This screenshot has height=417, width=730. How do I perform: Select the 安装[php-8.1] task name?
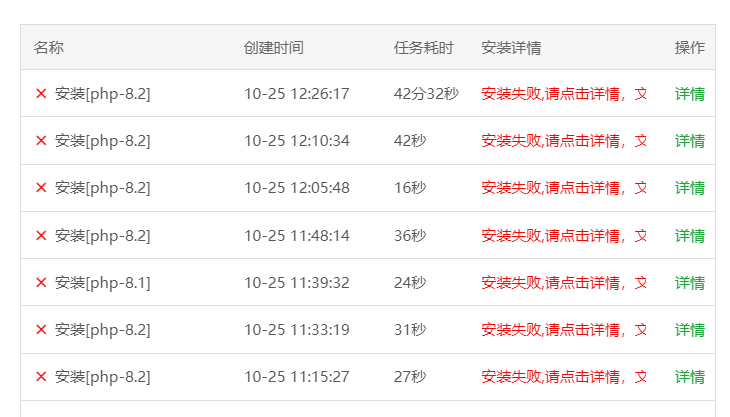[x=102, y=282]
